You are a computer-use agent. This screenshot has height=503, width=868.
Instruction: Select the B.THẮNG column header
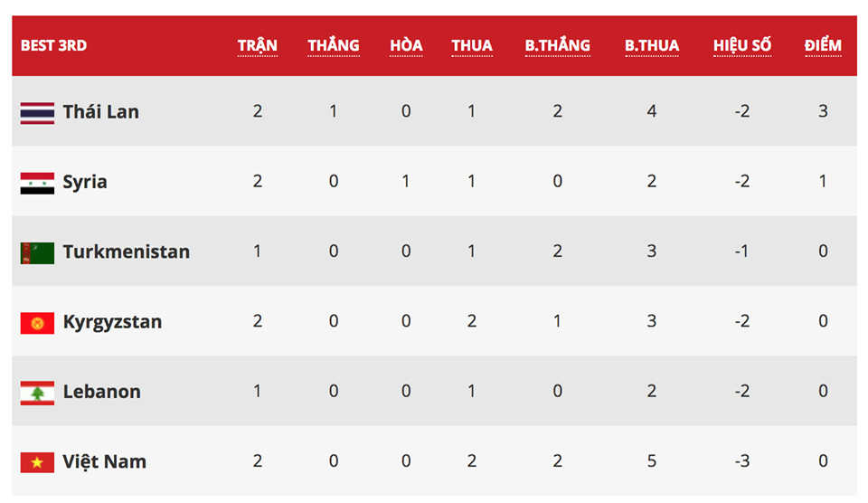coord(557,45)
